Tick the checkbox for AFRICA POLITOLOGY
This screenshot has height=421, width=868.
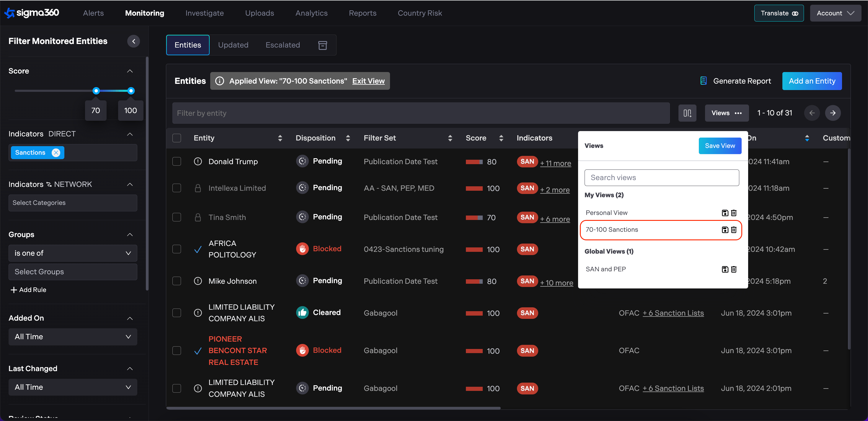tap(177, 249)
